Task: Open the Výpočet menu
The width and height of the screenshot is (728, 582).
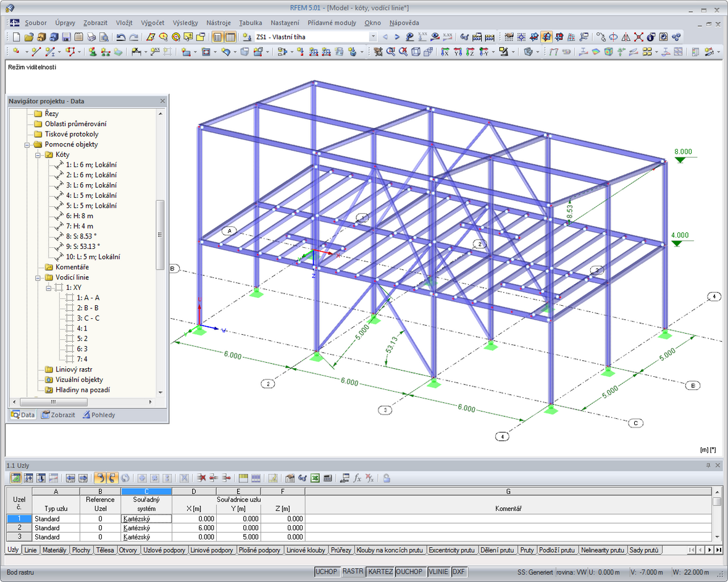Action: 153,23
